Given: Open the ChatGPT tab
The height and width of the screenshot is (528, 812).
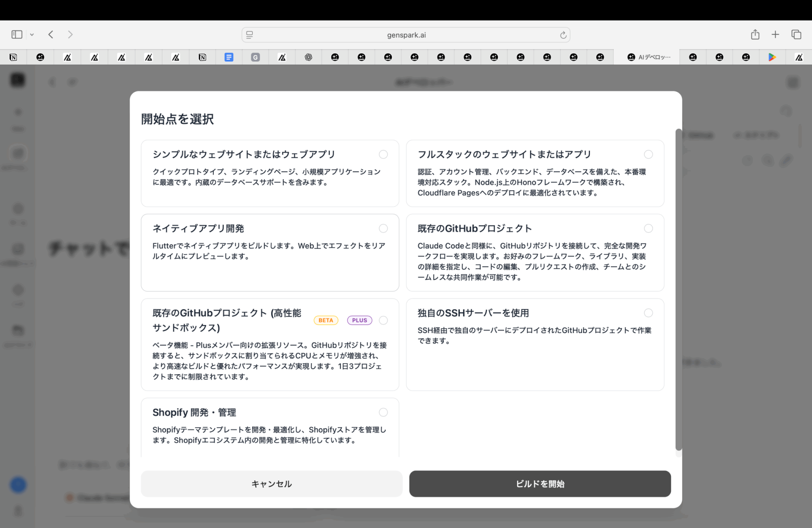Looking at the screenshot, I should click(x=308, y=57).
